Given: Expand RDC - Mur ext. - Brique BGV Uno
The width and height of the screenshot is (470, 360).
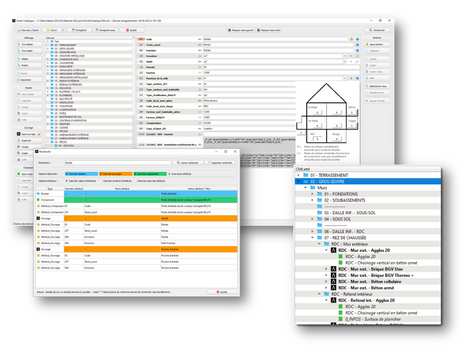Looking at the screenshot, I should 326,269.
